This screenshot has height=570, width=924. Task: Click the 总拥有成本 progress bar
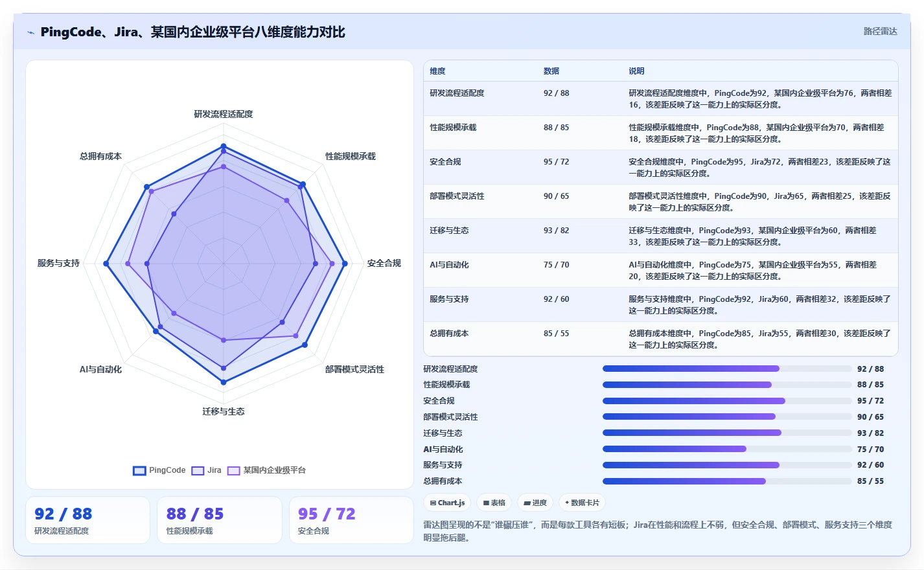727,481
